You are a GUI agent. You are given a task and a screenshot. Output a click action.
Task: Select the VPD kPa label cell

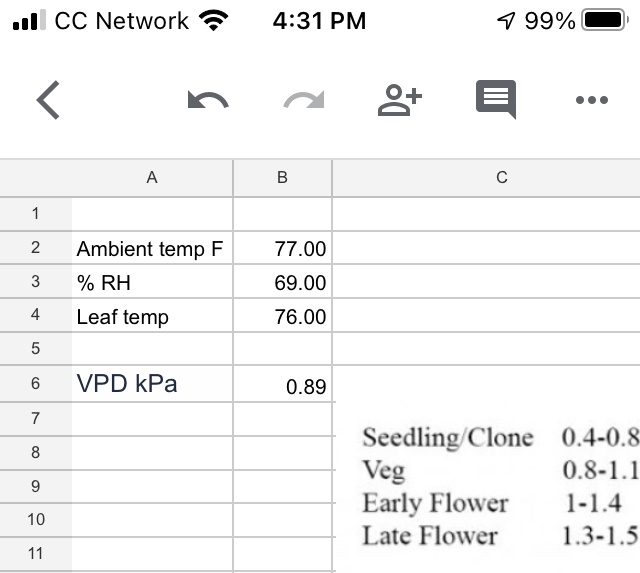(152, 384)
